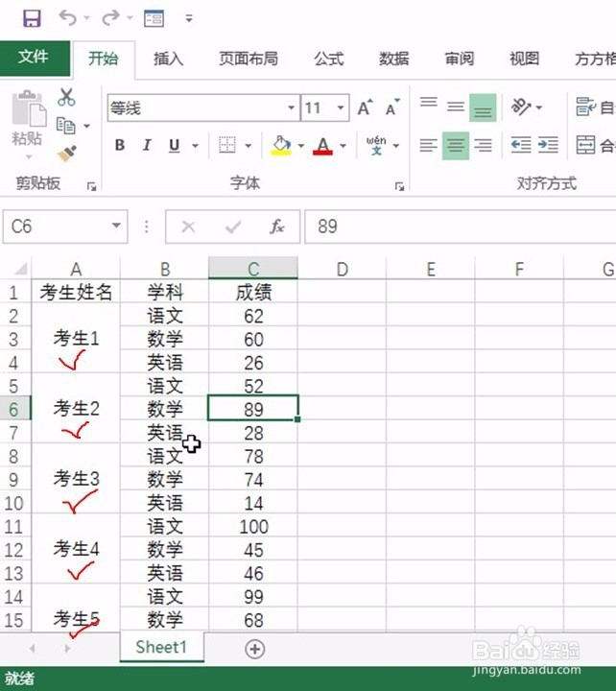Cut selection with the scissors icon
The width and height of the screenshot is (616, 691).
click(66, 97)
